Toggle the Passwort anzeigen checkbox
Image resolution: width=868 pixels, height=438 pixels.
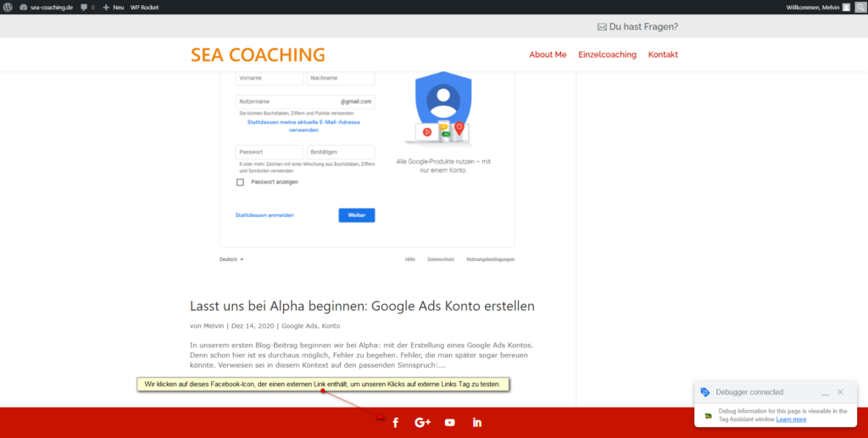point(240,182)
